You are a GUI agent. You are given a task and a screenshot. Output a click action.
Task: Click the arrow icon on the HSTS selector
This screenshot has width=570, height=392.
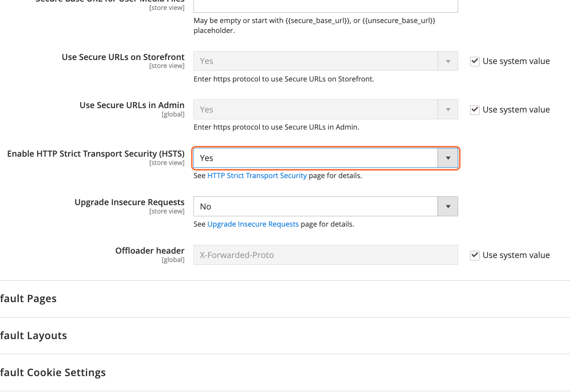click(448, 158)
